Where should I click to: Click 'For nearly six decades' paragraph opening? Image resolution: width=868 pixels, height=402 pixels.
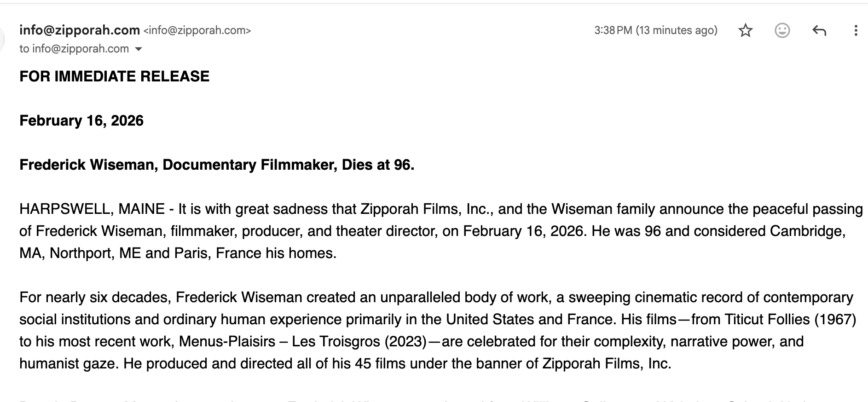tap(95, 297)
